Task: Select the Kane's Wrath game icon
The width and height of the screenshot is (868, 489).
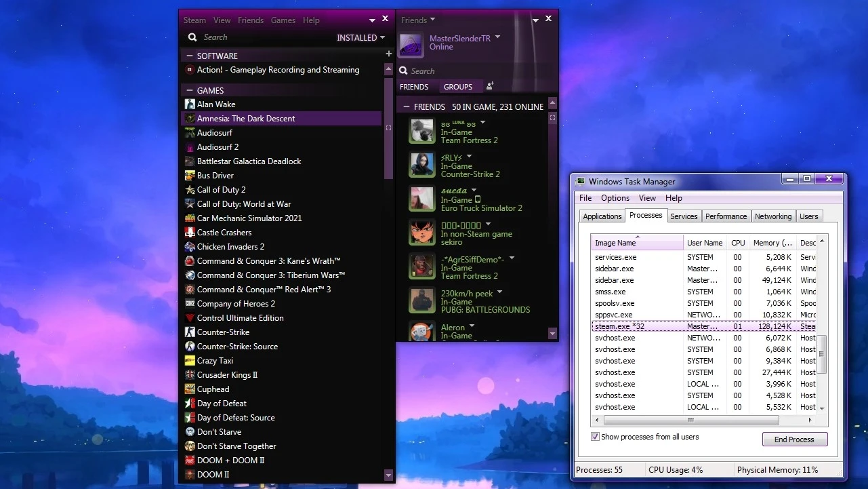Action: point(190,261)
